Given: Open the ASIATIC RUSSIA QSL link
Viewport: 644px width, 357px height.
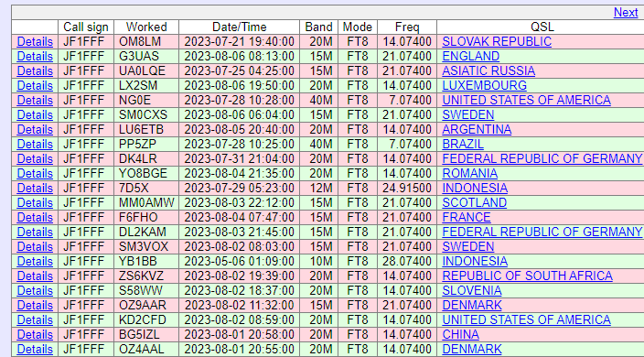Looking at the screenshot, I should [488, 70].
